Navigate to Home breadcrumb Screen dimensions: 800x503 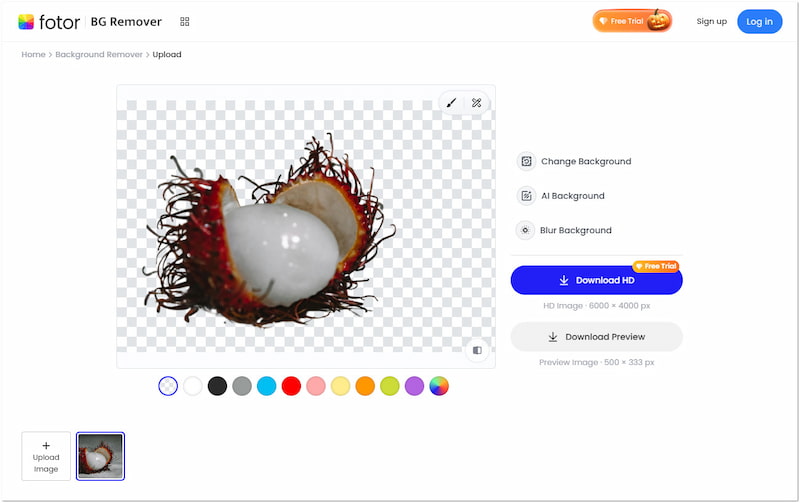pos(33,54)
